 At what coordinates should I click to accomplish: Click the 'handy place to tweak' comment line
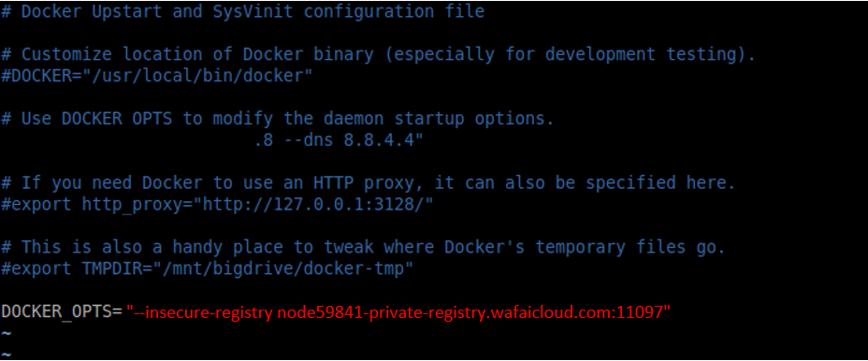[363, 247]
